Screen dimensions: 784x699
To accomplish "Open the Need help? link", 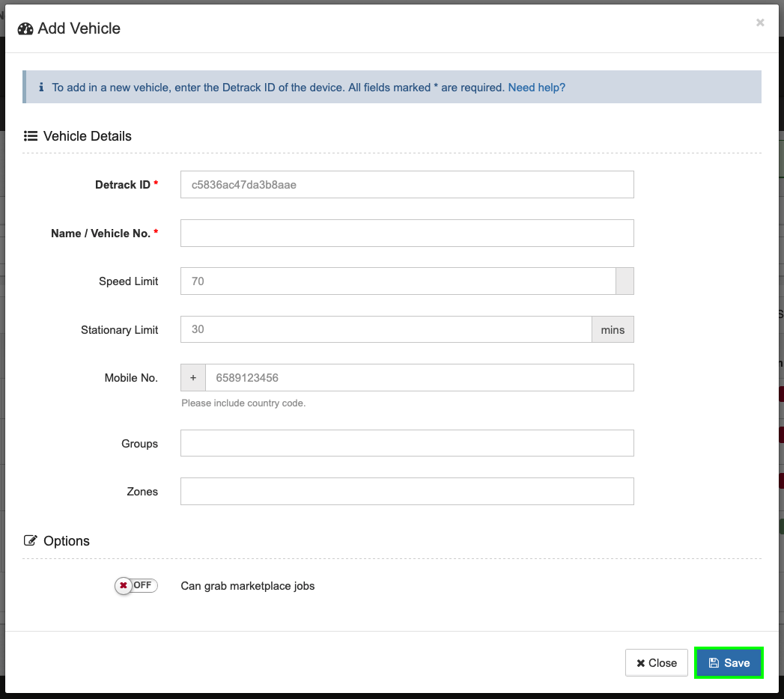I will pyautogui.click(x=537, y=87).
